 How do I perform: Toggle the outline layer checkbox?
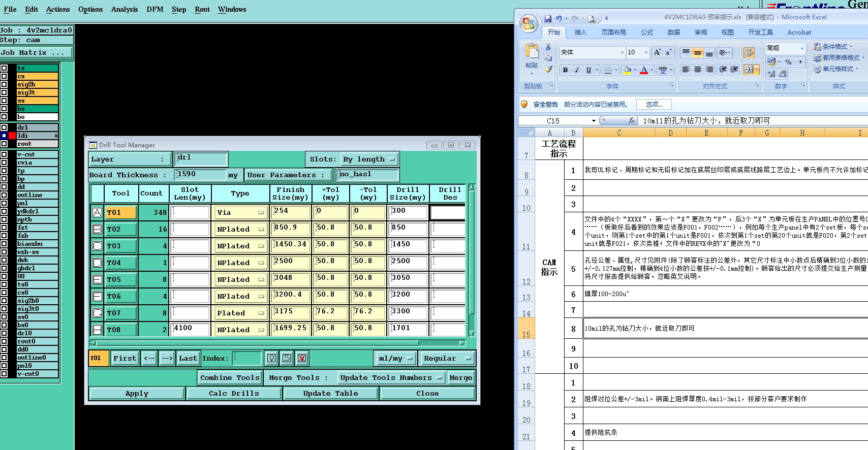[4, 195]
